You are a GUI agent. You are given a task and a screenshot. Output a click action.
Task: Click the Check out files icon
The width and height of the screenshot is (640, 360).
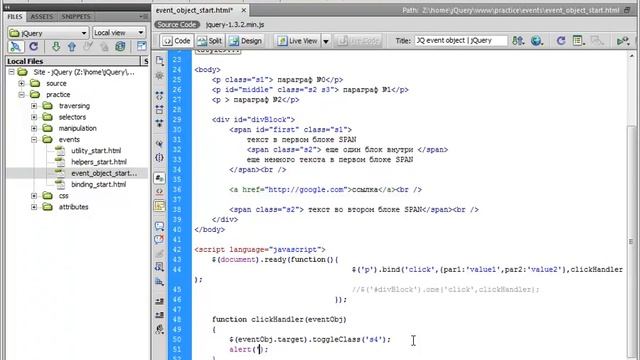(x=88, y=47)
